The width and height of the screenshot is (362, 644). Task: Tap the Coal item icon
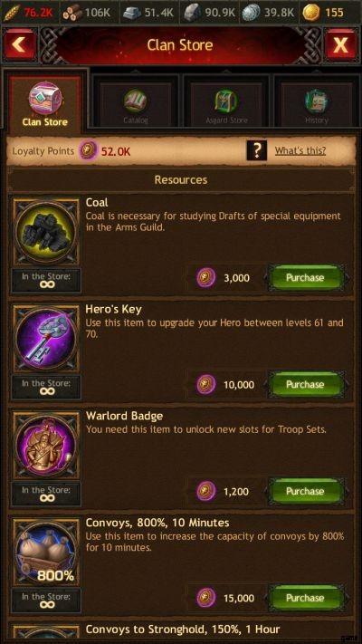click(x=46, y=232)
